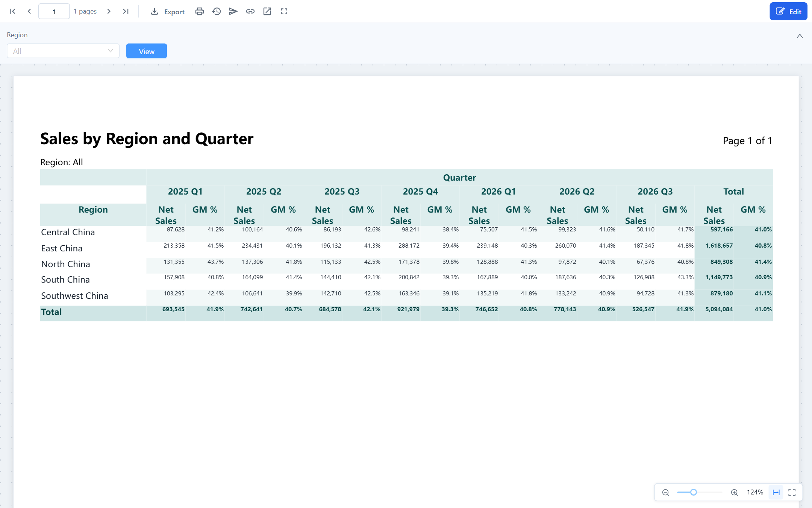This screenshot has width=812, height=508.
Task: Click the 2025 Q2 column header
Action: click(x=264, y=192)
